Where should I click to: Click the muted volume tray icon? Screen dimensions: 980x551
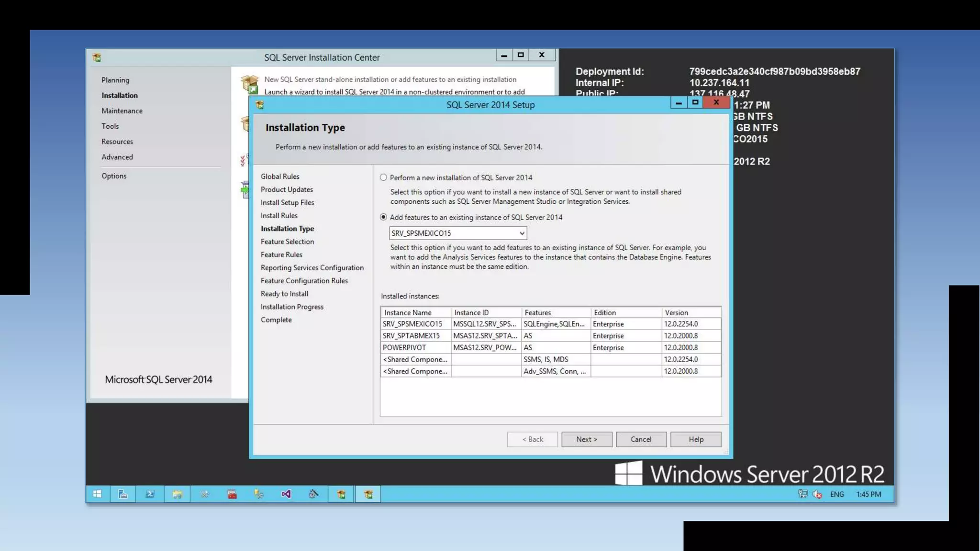tap(817, 494)
